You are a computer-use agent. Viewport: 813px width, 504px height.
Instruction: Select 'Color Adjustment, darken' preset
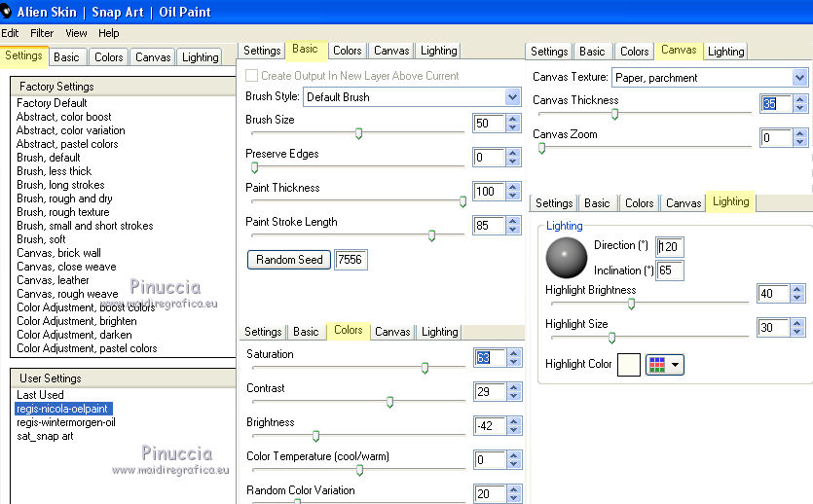74,335
